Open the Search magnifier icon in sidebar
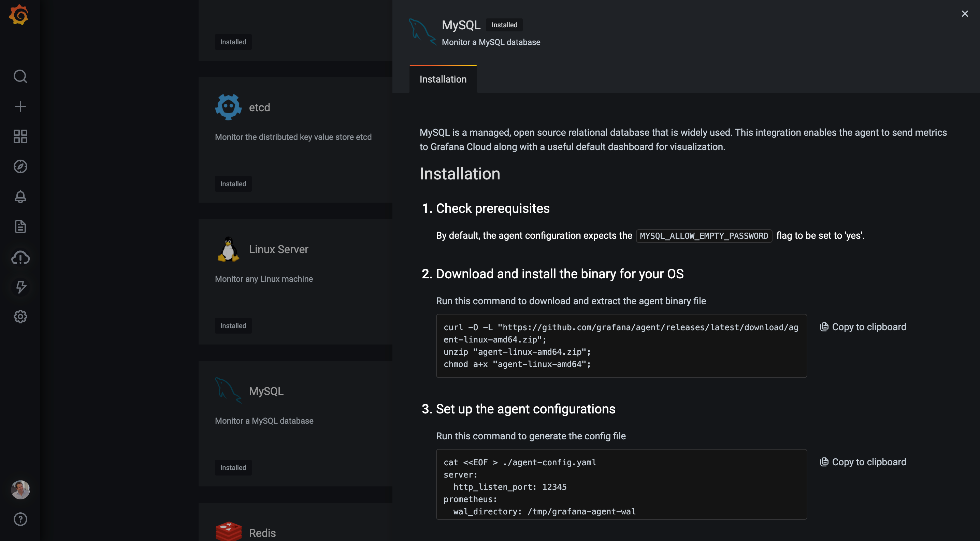This screenshot has height=541, width=980. 20,76
